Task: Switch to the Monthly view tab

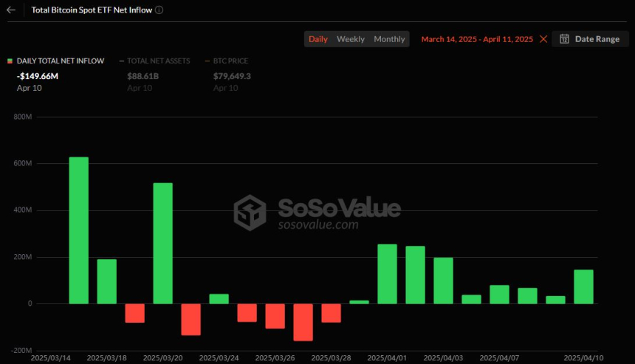Action: tap(389, 39)
